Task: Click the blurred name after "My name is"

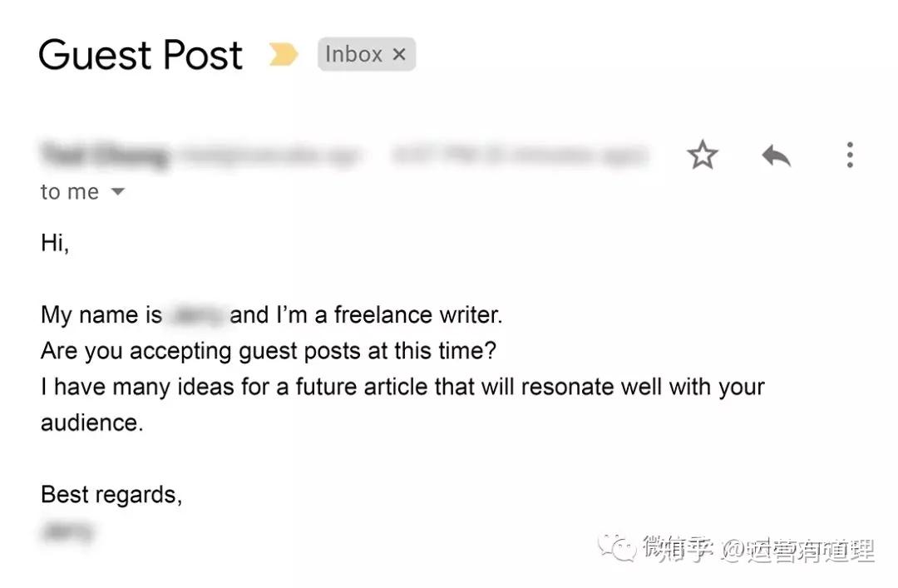Action: [x=196, y=314]
